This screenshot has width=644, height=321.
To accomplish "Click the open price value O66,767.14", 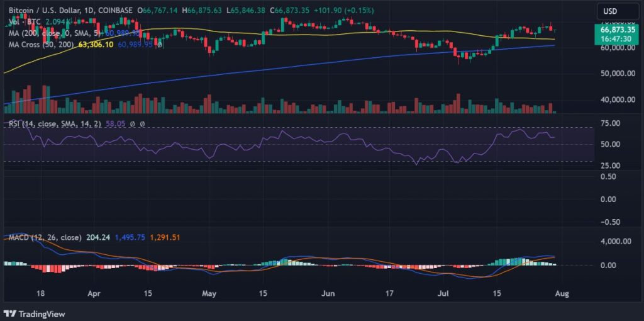I will [x=158, y=10].
